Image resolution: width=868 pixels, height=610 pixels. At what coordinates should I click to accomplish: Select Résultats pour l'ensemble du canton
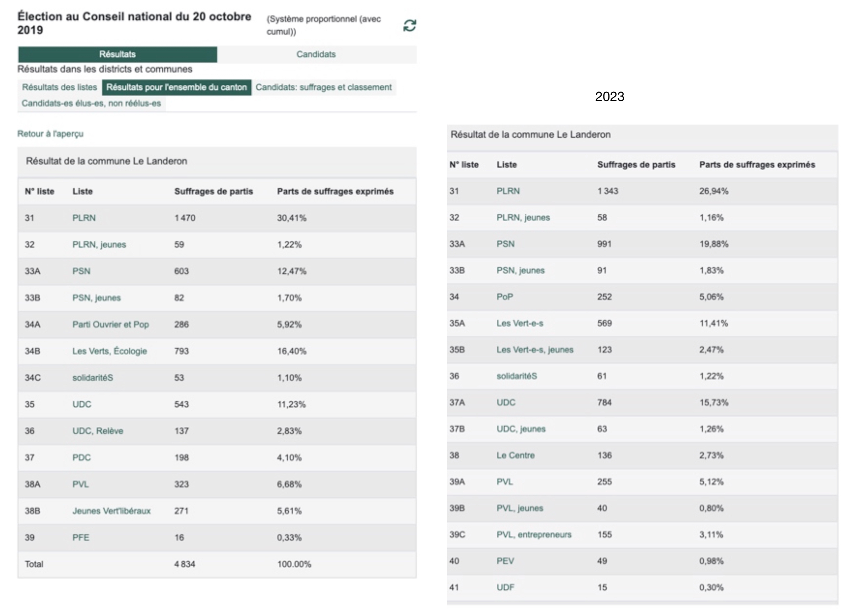176,87
